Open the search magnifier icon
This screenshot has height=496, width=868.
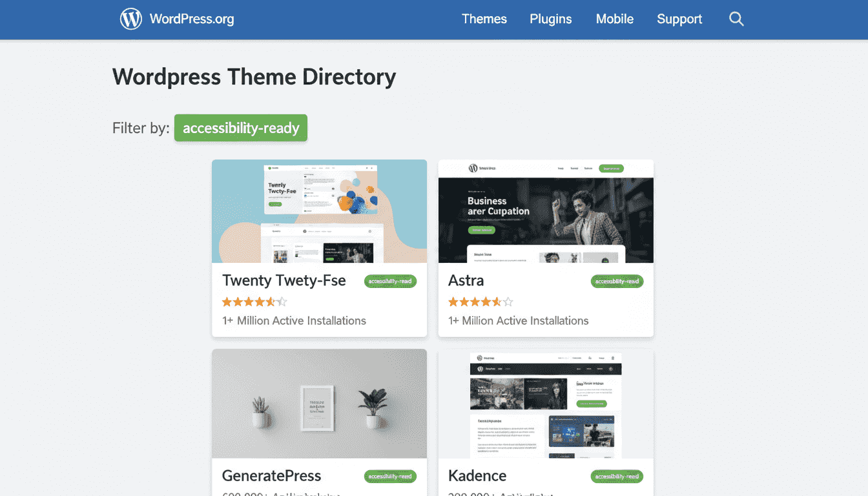736,19
